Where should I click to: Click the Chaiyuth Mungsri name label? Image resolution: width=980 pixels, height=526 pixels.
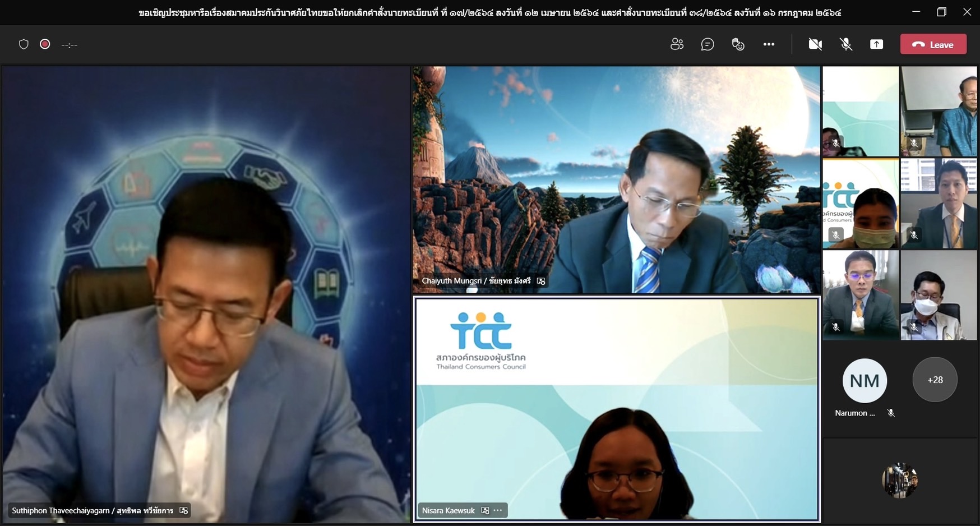pyautogui.click(x=476, y=281)
